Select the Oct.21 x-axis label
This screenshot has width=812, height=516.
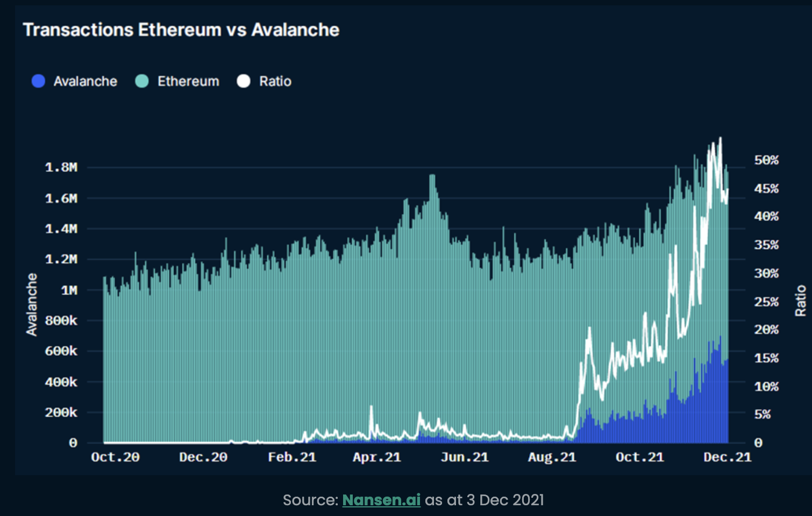[x=640, y=457]
